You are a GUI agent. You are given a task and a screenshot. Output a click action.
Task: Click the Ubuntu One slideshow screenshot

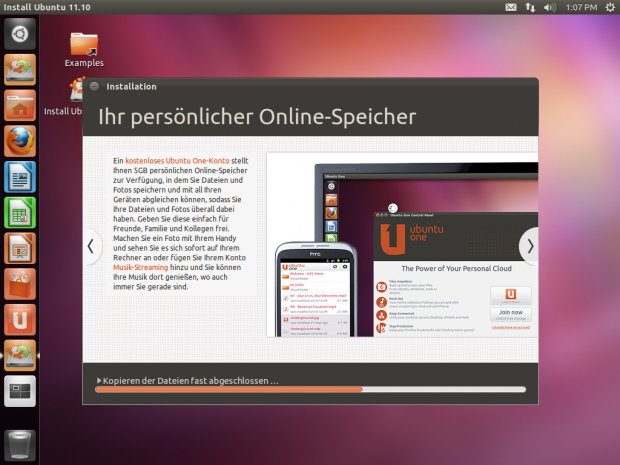(x=402, y=245)
